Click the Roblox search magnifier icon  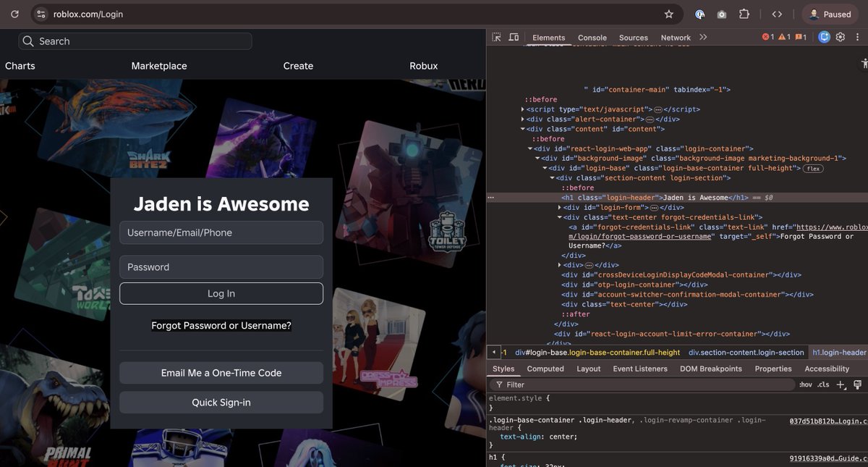coord(28,41)
